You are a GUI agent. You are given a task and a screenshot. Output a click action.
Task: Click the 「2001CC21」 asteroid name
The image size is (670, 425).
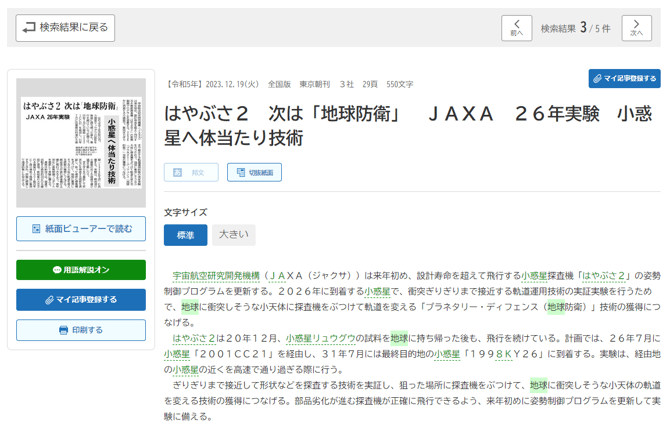(x=233, y=354)
